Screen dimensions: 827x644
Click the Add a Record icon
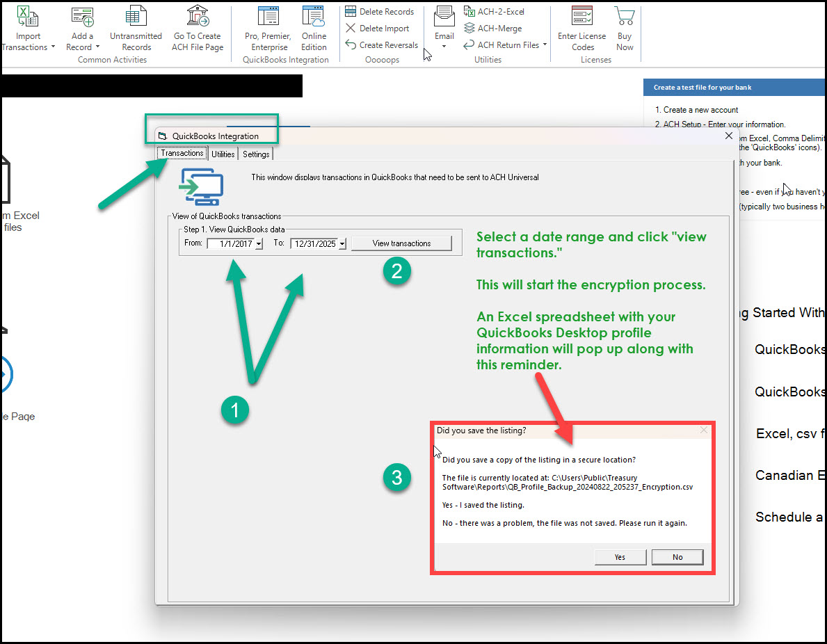coord(82,17)
